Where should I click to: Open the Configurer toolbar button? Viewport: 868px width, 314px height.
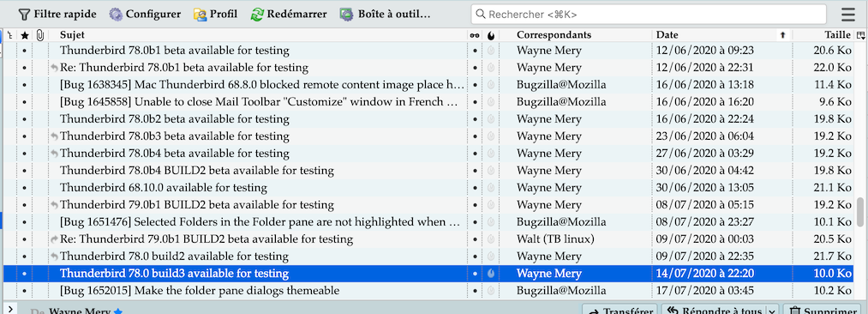(145, 14)
